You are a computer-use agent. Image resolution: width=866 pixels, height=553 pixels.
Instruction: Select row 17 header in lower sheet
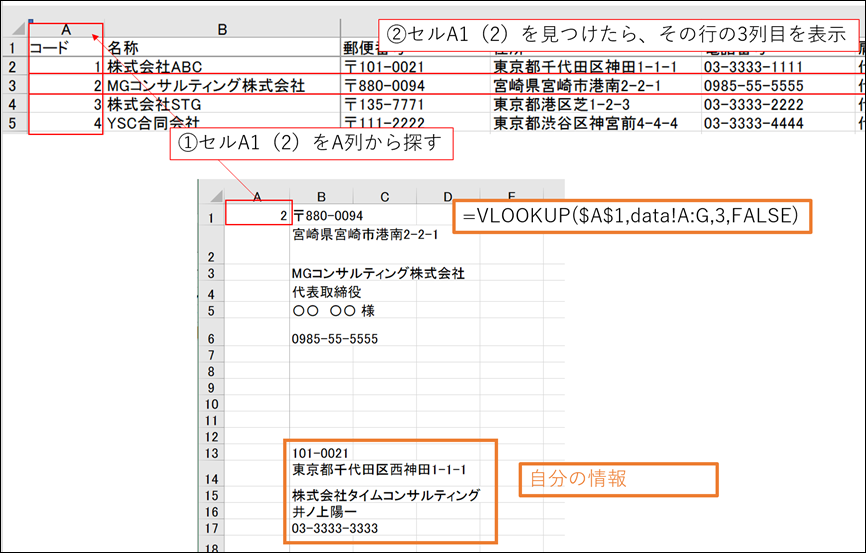(x=212, y=528)
